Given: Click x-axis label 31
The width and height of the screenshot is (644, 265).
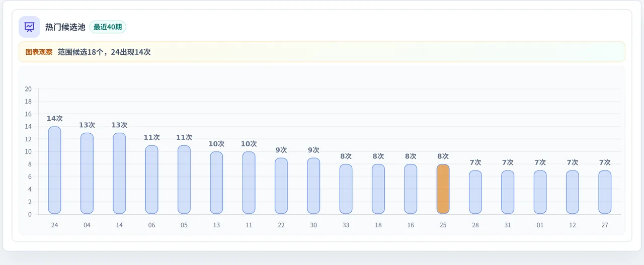Looking at the screenshot, I should click(x=508, y=225).
